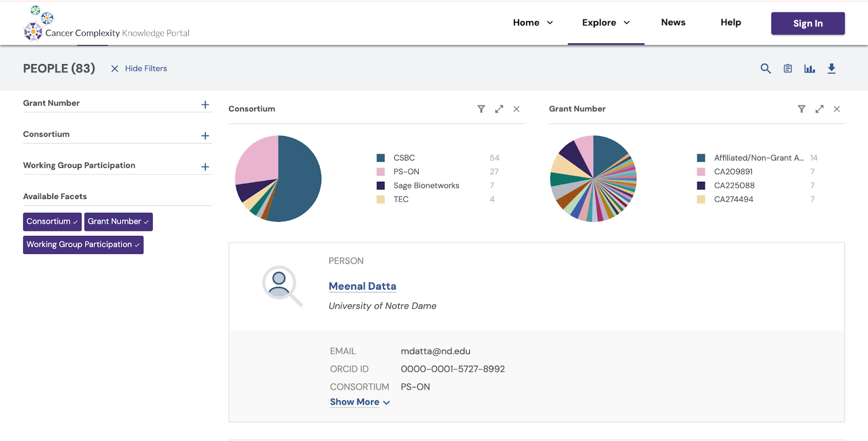Viewport: 868px width, 441px height.
Task: Toggle the Consortium facet chip
Action: (x=52, y=221)
